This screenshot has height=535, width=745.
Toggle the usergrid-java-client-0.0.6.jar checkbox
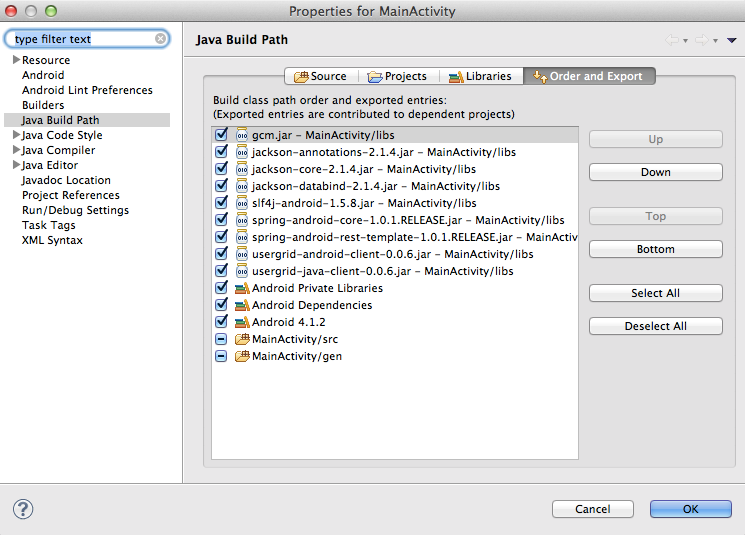point(221,270)
